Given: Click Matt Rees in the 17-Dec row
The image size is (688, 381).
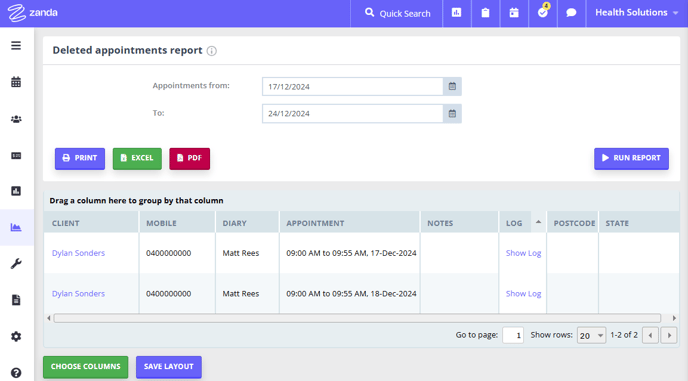Looking at the screenshot, I should (241, 253).
